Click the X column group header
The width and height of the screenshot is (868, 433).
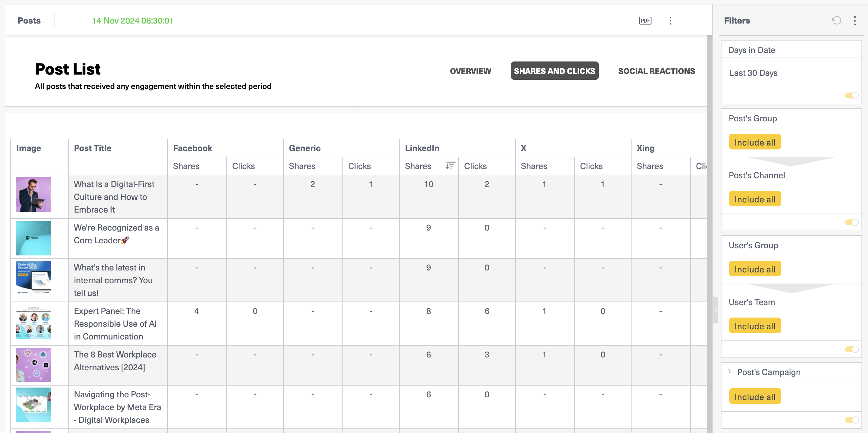(523, 148)
